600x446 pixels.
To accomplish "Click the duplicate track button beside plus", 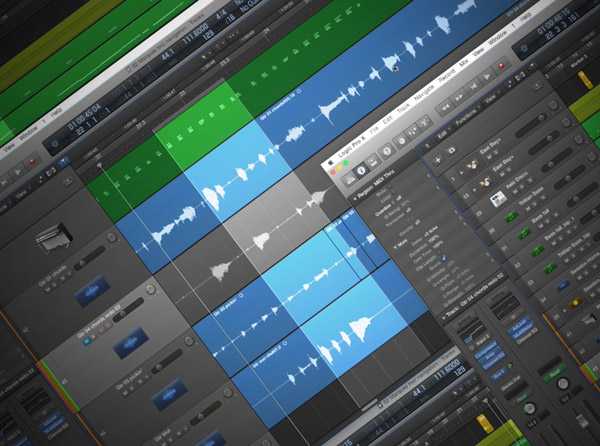I will click(451, 150).
